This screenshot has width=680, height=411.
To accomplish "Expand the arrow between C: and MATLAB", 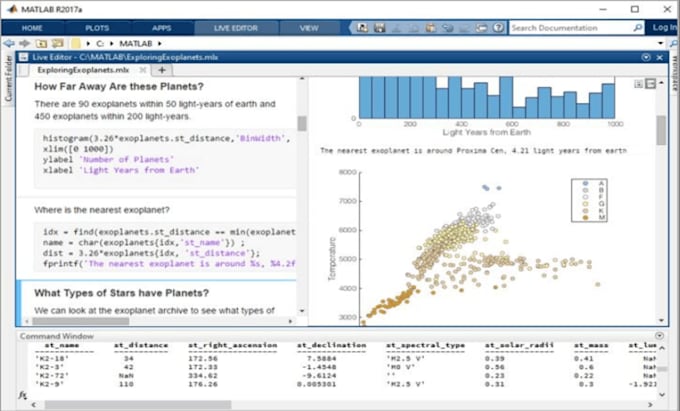I will pyautogui.click(x=111, y=43).
